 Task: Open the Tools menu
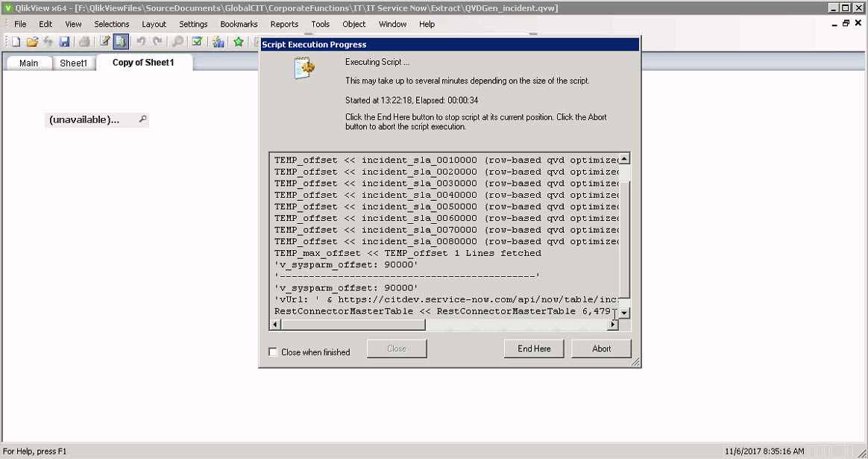pyautogui.click(x=321, y=24)
